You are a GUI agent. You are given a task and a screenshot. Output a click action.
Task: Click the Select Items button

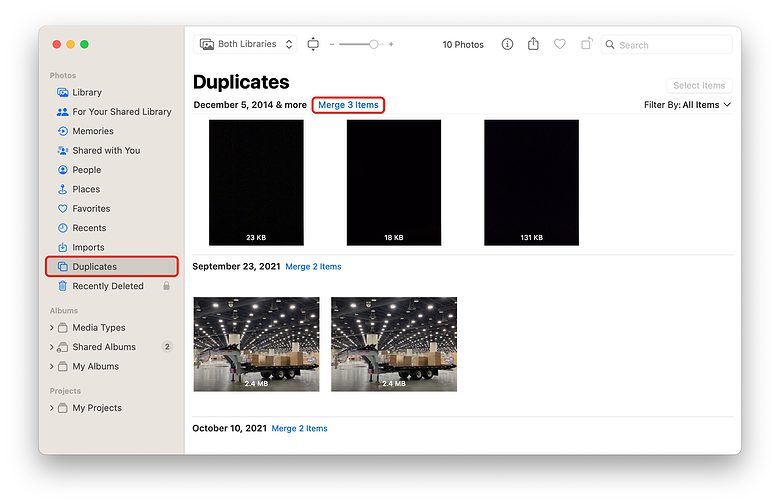tap(699, 86)
